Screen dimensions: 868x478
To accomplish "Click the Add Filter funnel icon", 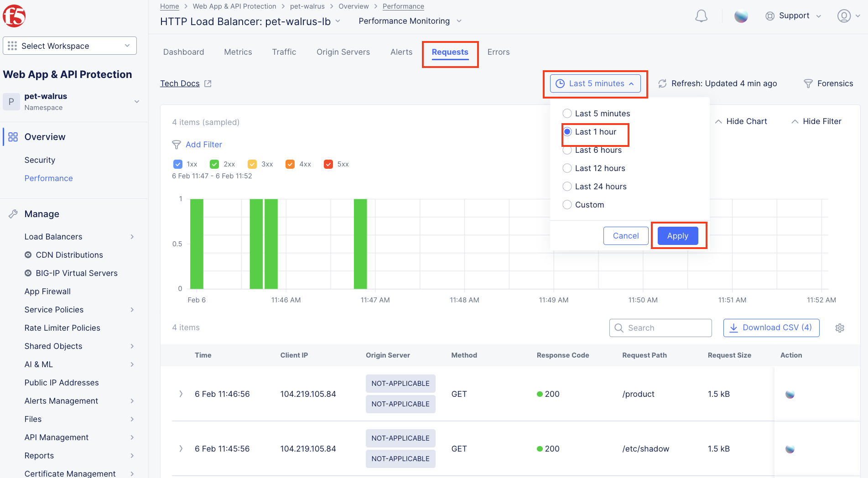I will [x=177, y=145].
